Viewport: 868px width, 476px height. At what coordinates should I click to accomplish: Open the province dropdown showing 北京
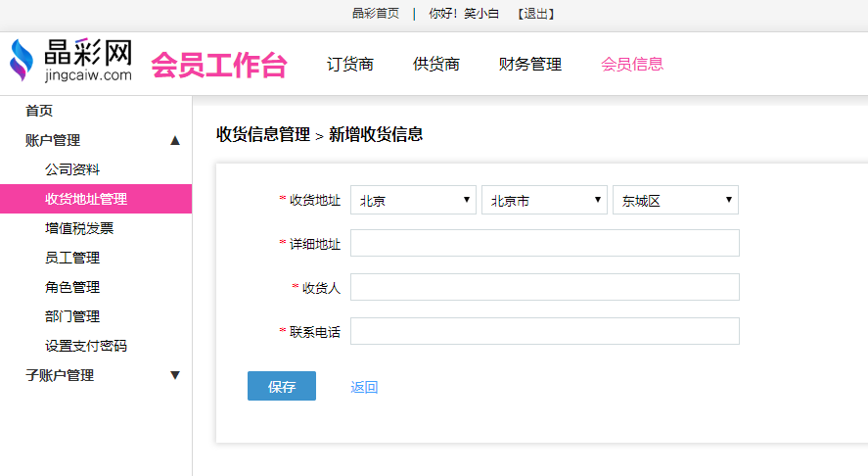(413, 200)
